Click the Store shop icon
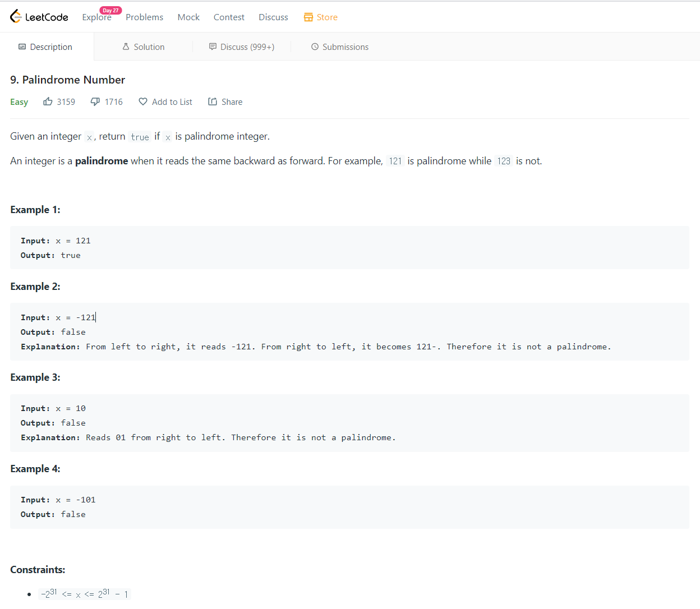The height and width of the screenshot is (609, 700). (x=308, y=17)
